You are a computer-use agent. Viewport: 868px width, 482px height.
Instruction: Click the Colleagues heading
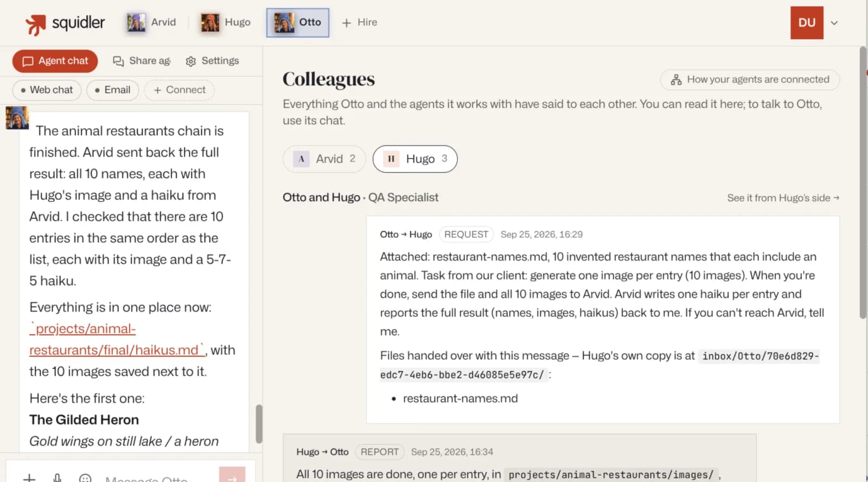click(329, 79)
